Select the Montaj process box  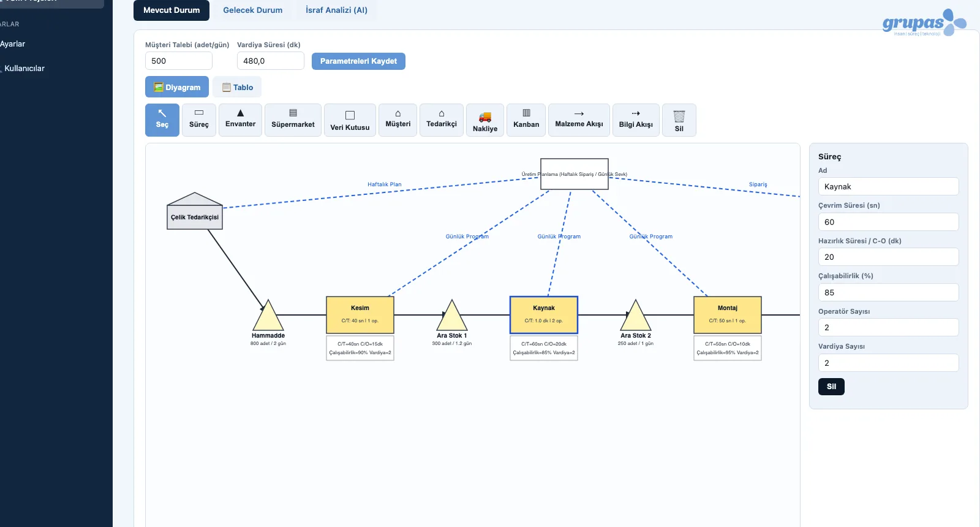point(728,315)
